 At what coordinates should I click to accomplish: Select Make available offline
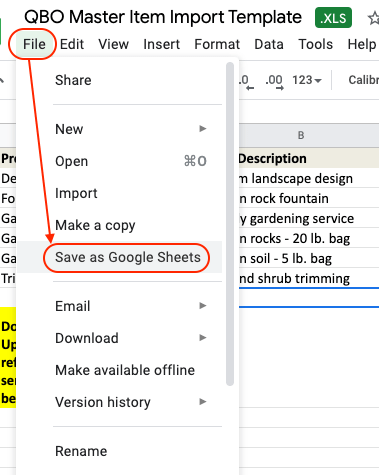tap(119, 370)
